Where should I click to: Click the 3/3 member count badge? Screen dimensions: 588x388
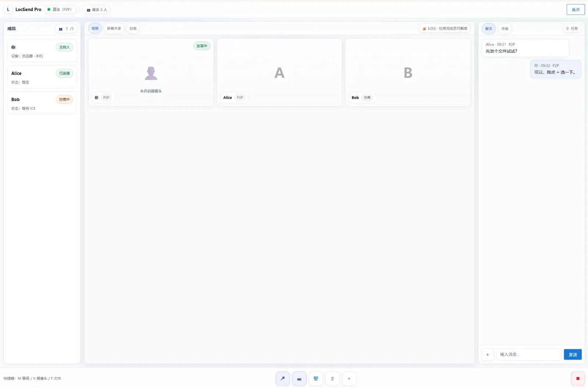[x=66, y=28]
